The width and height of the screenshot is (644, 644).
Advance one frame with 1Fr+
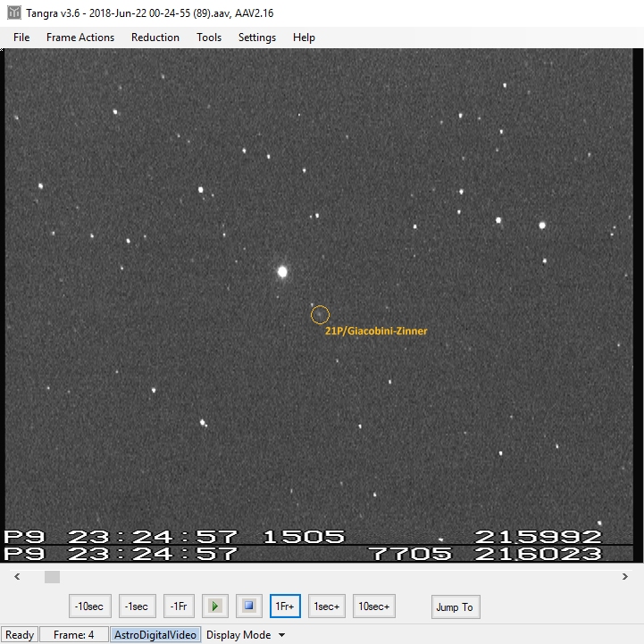[285, 606]
